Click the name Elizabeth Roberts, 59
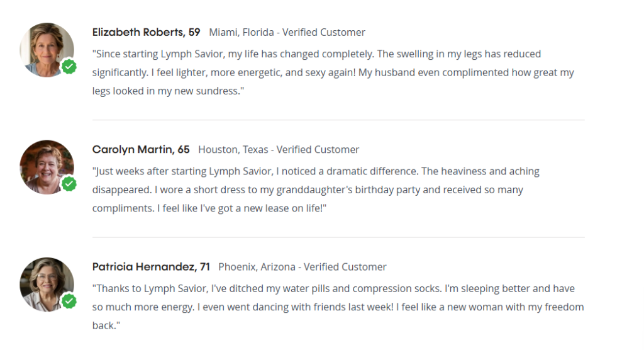Screen dimensions: 644x350 [x=146, y=32]
